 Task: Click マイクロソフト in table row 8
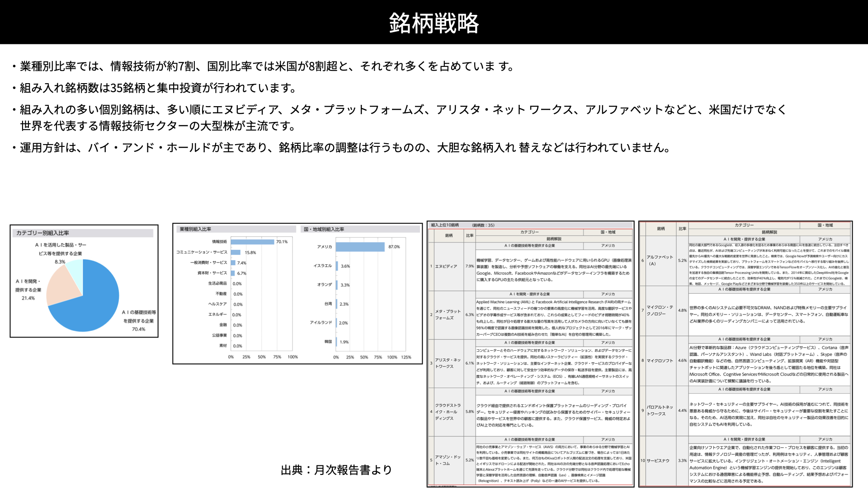[x=660, y=361]
